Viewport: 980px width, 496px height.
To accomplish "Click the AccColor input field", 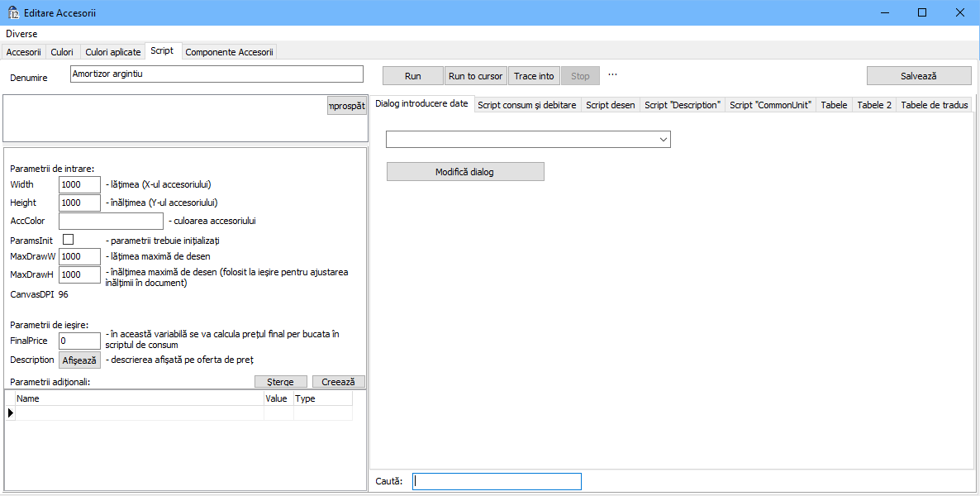I will pos(111,221).
